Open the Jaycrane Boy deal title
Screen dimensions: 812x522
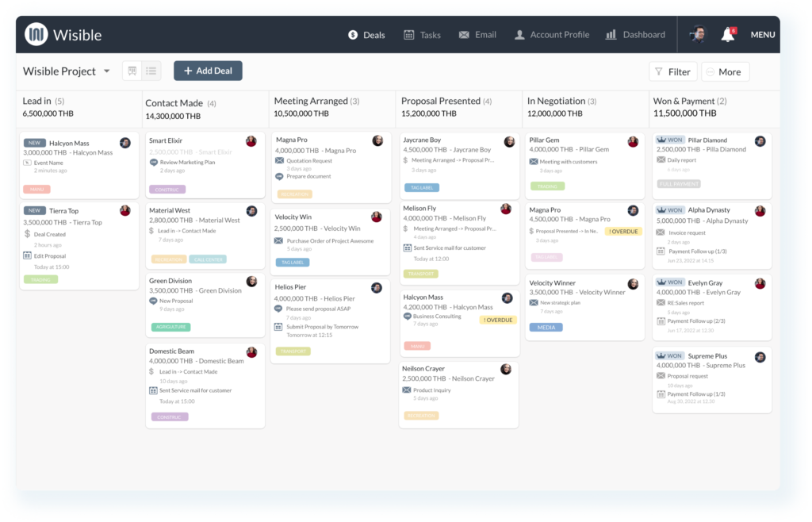[422, 140]
